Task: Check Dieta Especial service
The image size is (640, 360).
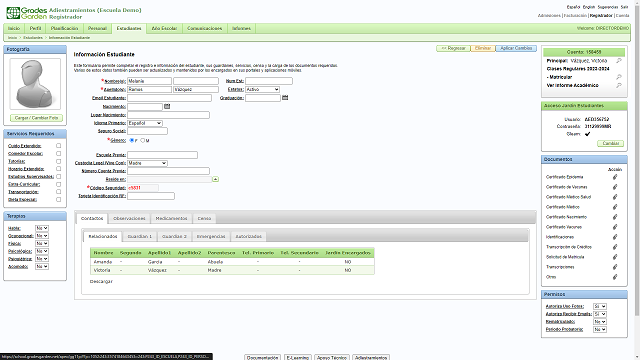Action: 58,200
